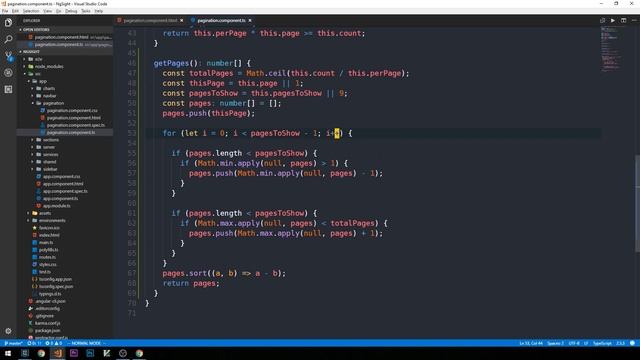This screenshot has width=640, height=360.
Task: Close the pagination.component.ts editor tab
Action: 250,20
